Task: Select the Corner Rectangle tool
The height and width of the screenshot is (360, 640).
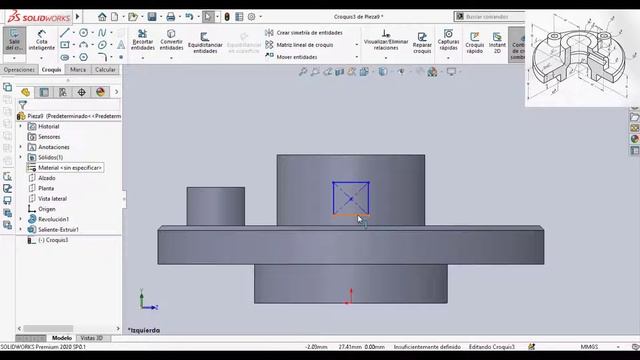Action: click(x=65, y=44)
